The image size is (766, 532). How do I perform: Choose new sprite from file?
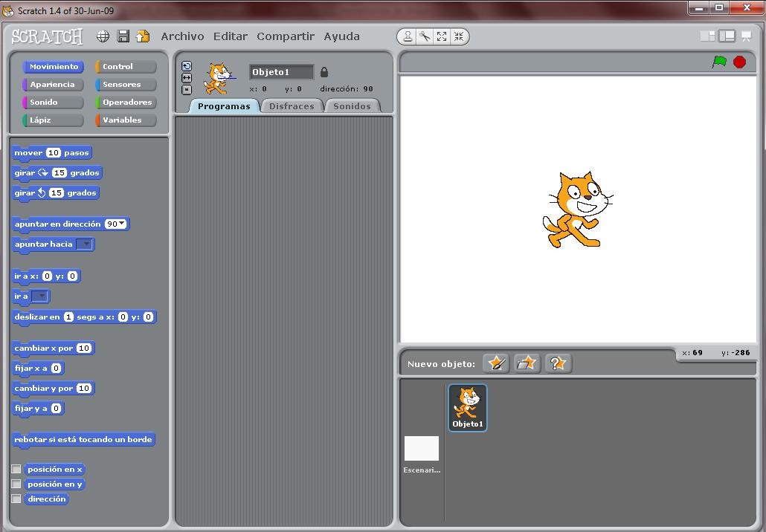(x=527, y=363)
